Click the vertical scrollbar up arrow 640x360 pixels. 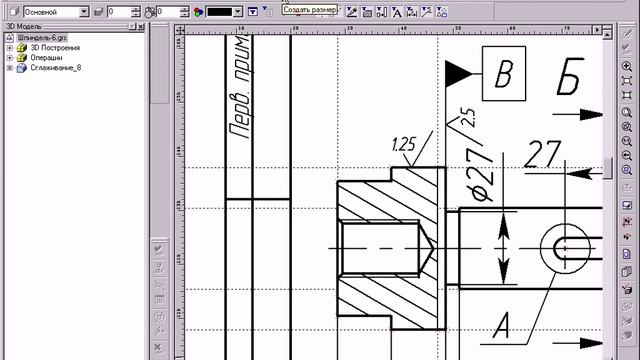point(607,35)
